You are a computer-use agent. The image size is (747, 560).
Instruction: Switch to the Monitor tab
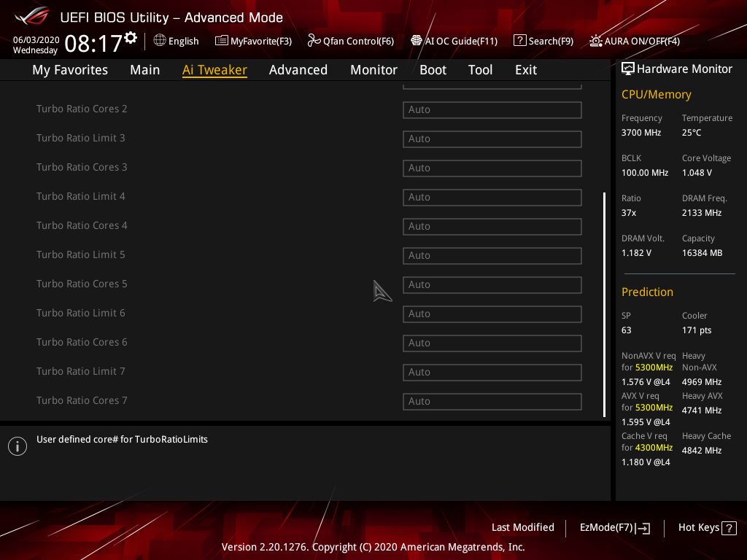pos(373,69)
